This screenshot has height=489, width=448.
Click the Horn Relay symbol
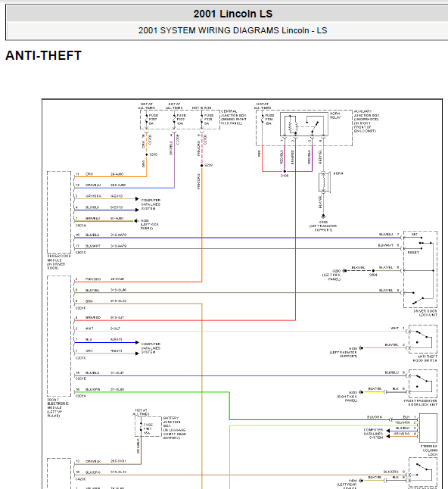click(x=304, y=124)
